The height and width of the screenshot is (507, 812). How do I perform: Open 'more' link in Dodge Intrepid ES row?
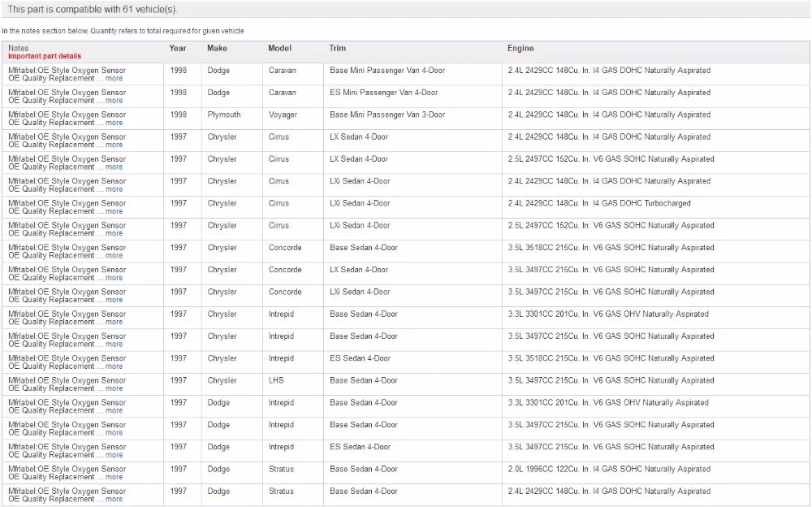114,455
